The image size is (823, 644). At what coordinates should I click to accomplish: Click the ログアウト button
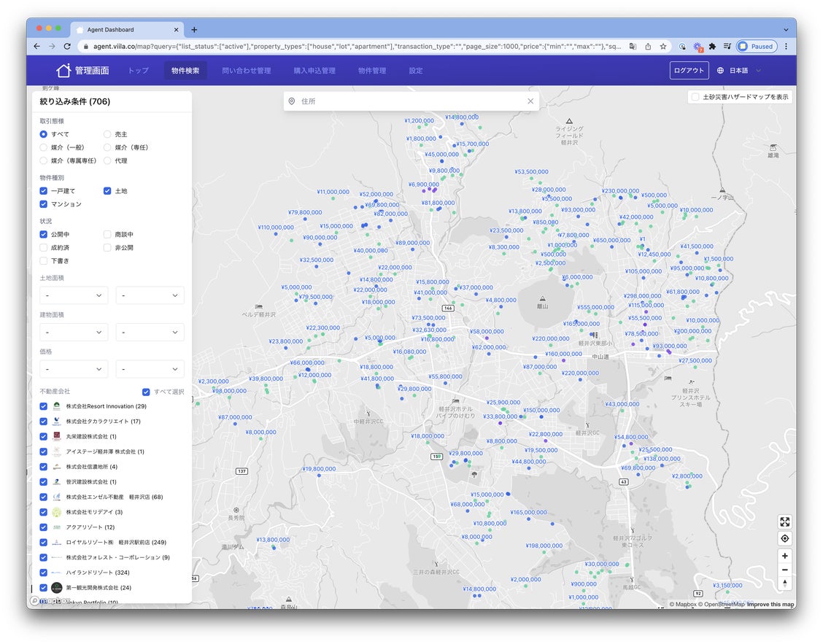pyautogui.click(x=689, y=71)
